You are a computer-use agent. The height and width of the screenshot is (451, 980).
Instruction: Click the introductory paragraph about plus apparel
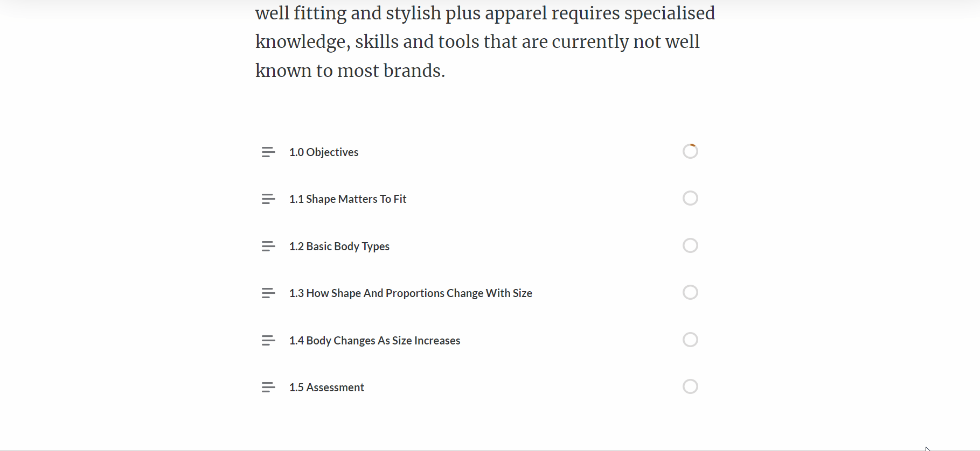[485, 41]
